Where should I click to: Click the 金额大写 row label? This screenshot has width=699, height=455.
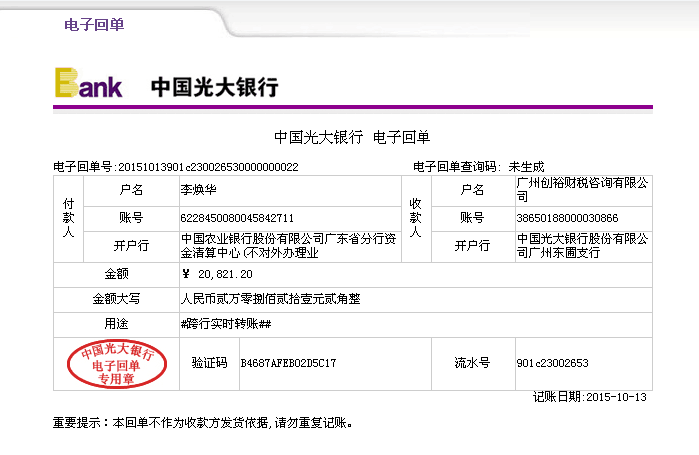click(116, 299)
